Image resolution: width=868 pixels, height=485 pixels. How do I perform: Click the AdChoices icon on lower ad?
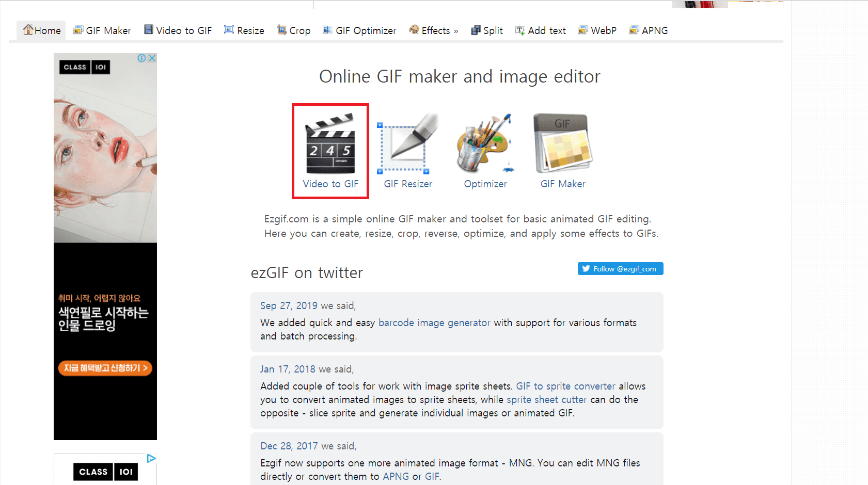[151, 458]
